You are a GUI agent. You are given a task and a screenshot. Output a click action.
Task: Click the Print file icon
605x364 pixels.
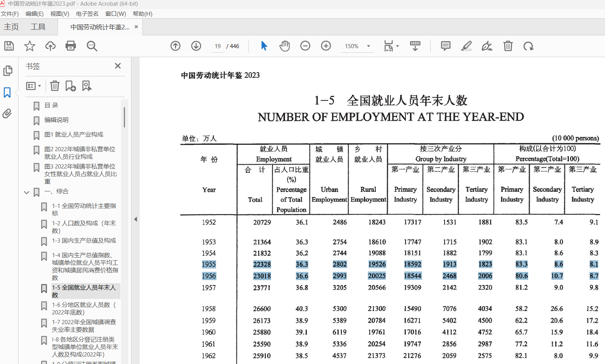tap(70, 46)
